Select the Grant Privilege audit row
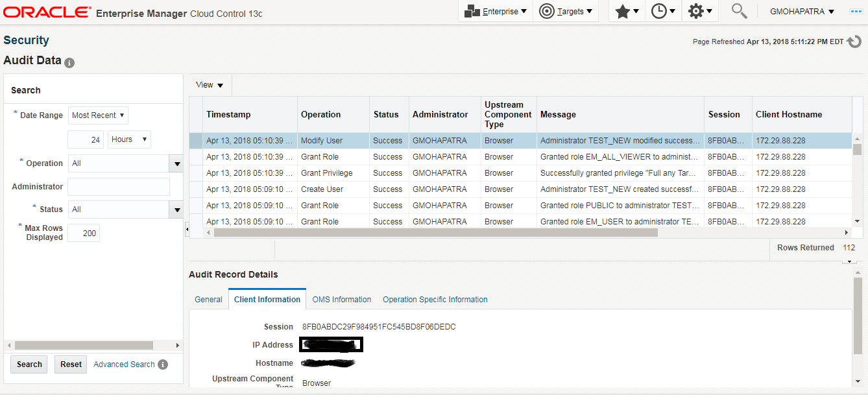The image size is (868, 395). 520,173
